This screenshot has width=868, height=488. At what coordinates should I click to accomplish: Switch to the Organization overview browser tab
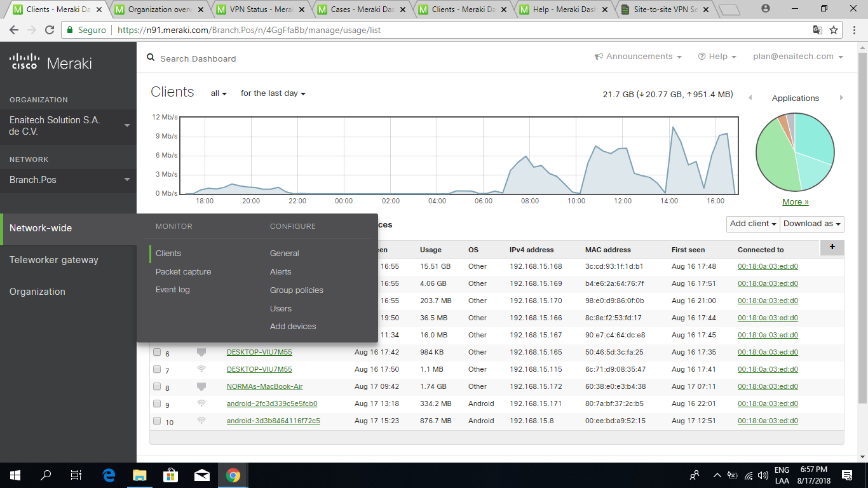click(x=159, y=10)
